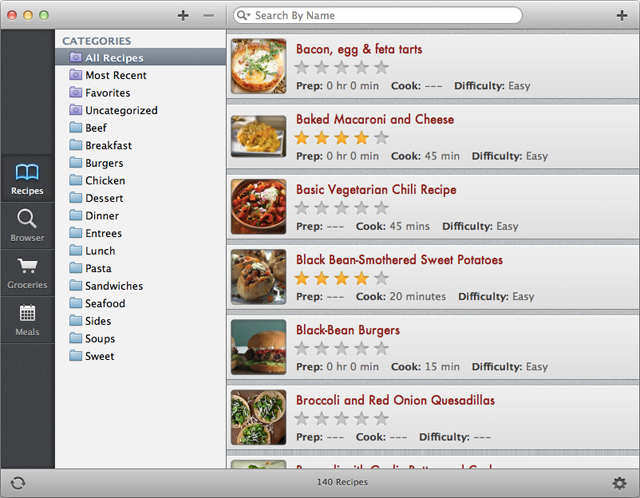The image size is (640, 498).
Task: Click Cook: 45 mins on Vegetarian Chili
Action: pyautogui.click(x=393, y=226)
